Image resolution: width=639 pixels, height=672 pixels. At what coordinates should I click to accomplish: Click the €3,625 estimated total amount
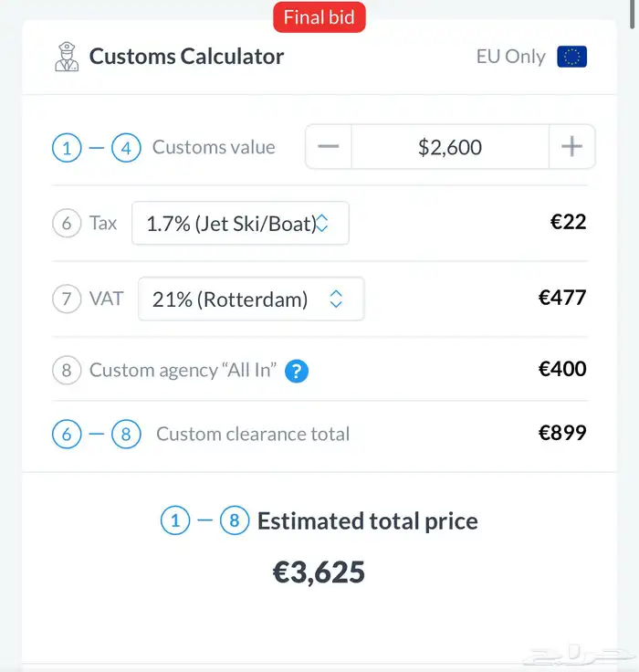tap(319, 572)
